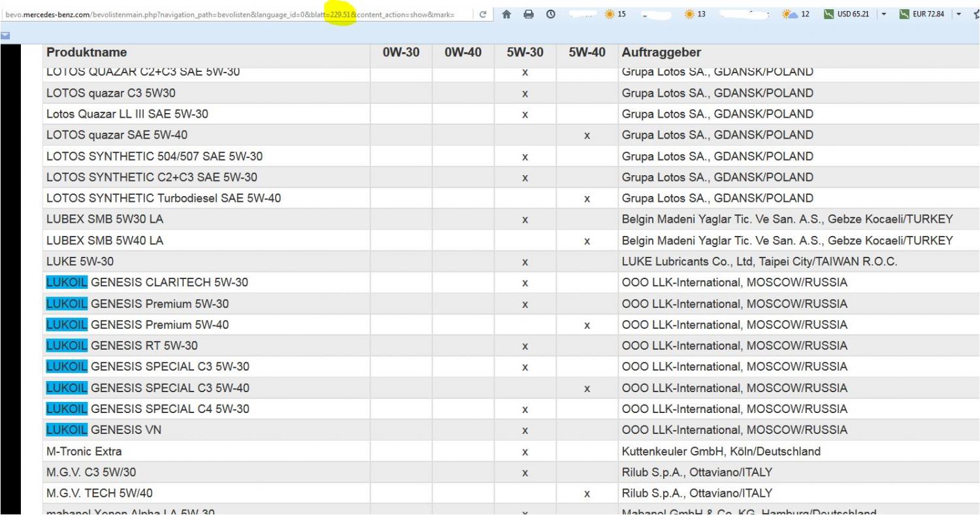
Task: Select M.G.V. TECH 5W/40 product name
Action: (x=100, y=493)
